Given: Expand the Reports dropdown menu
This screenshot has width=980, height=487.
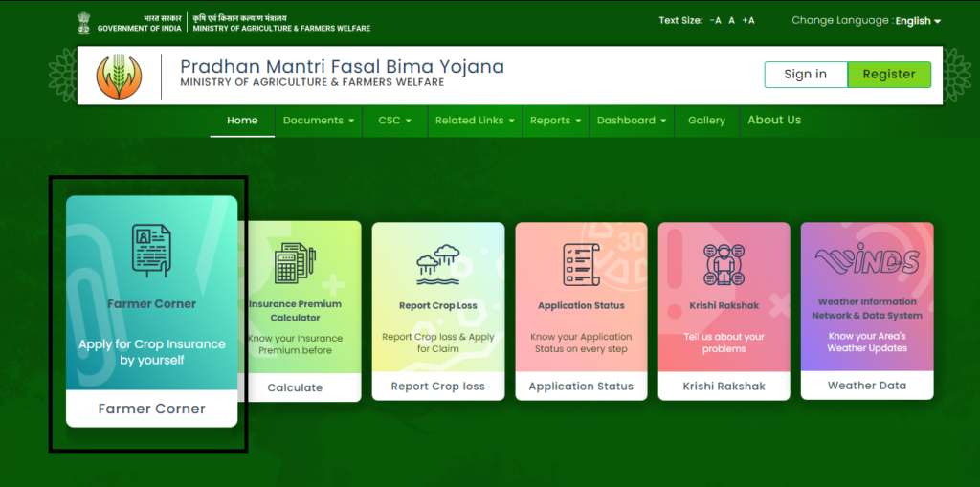Looking at the screenshot, I should click(x=556, y=120).
